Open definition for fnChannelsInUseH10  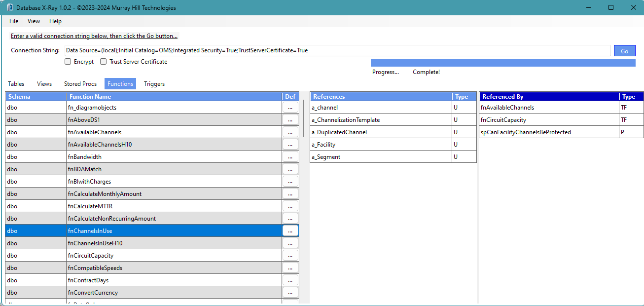pyautogui.click(x=290, y=243)
